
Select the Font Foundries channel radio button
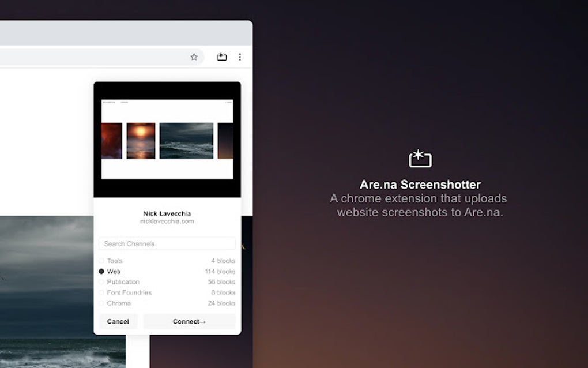click(x=101, y=292)
